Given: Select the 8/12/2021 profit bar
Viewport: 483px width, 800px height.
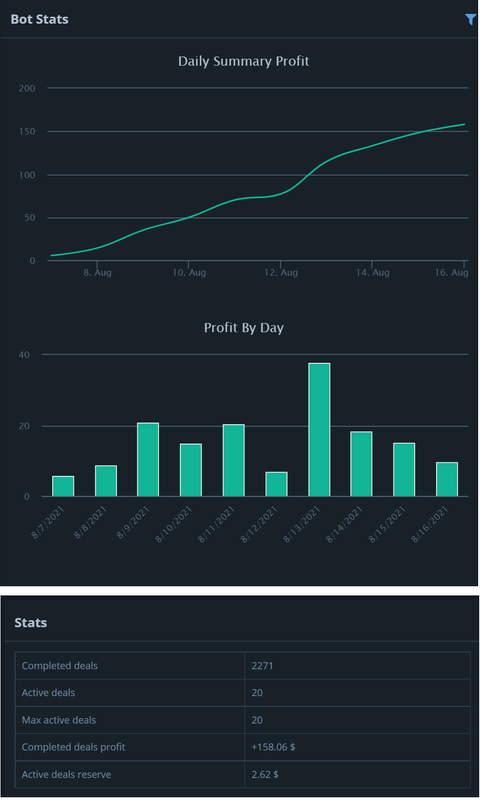Looking at the screenshot, I should pyautogui.click(x=276, y=484).
